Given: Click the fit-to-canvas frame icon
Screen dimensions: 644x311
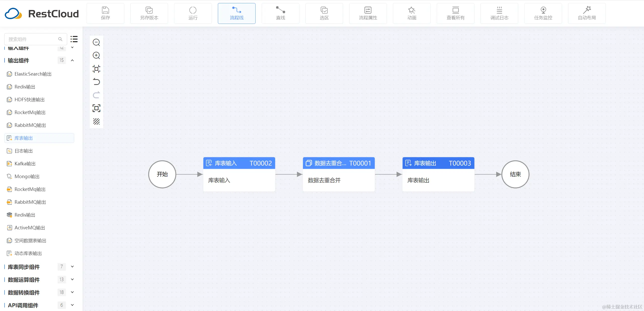Looking at the screenshot, I should 96,108.
